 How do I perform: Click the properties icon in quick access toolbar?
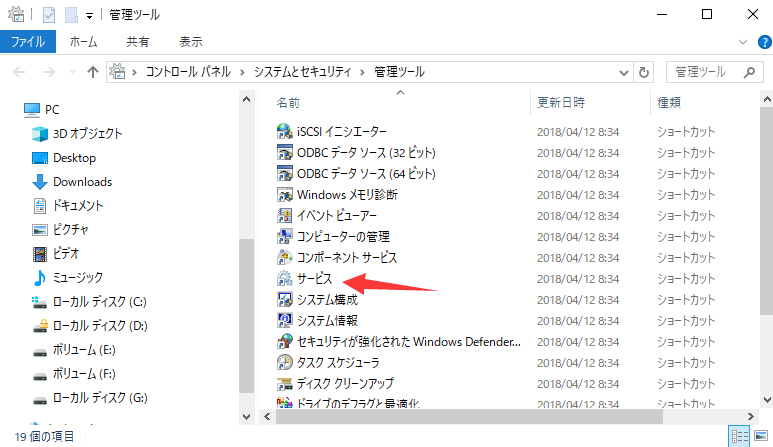pyautogui.click(x=49, y=15)
